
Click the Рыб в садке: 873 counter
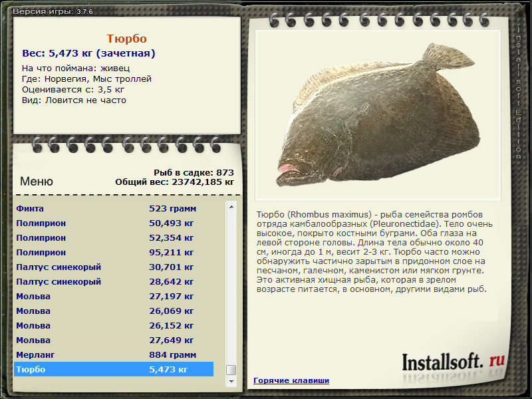194,172
